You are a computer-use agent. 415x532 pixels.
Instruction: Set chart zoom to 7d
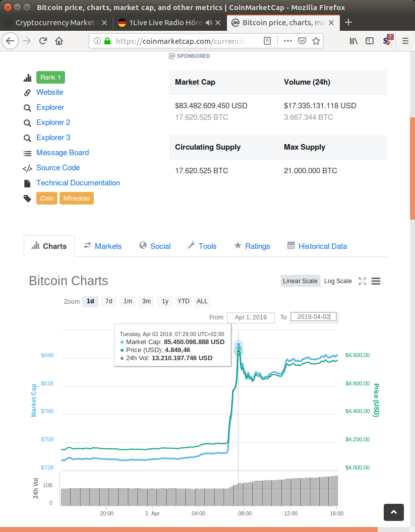109,301
